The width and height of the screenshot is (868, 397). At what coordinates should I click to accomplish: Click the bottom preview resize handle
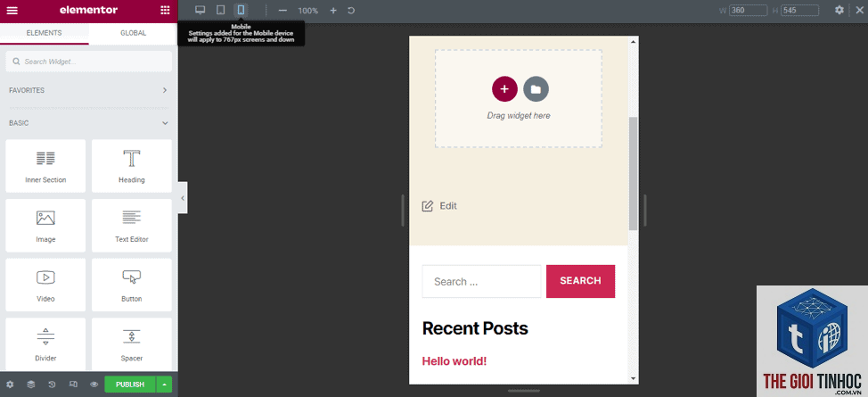(524, 391)
